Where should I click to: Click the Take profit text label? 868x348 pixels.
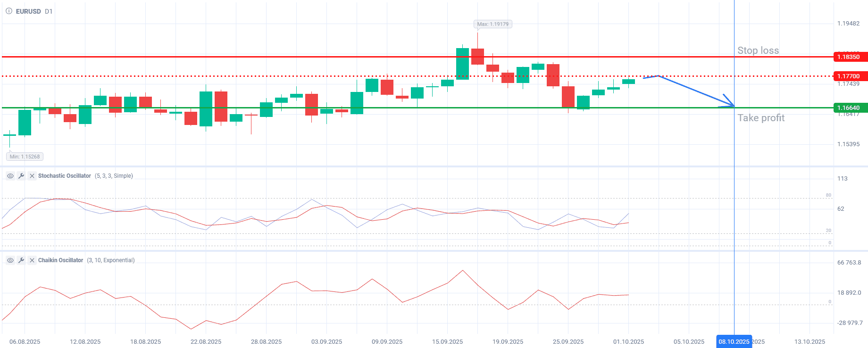pos(761,118)
